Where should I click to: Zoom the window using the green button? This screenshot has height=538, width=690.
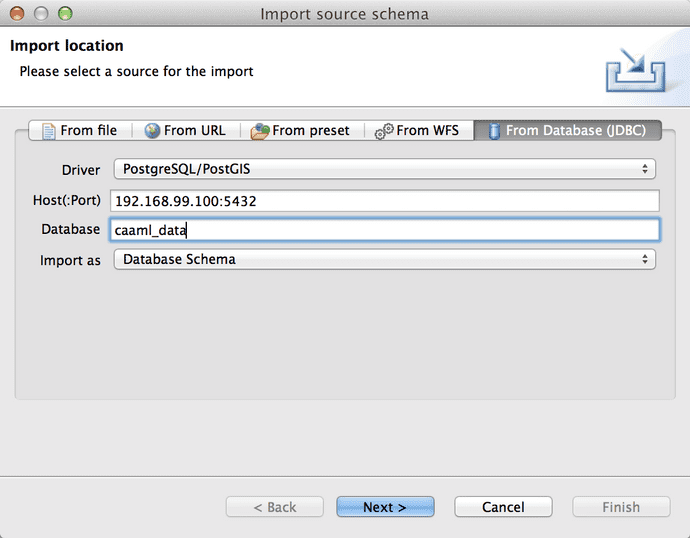(x=65, y=14)
